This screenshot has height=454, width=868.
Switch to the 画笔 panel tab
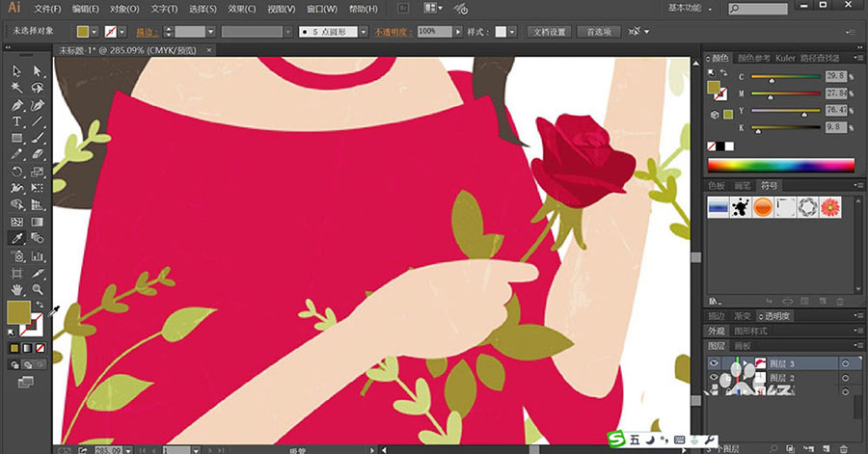pos(742,185)
